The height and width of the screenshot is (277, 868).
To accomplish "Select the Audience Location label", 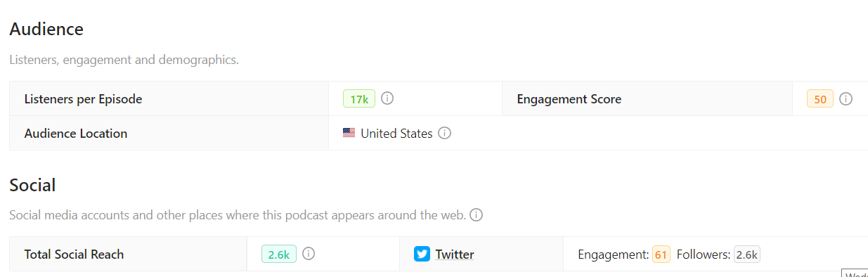I will [76, 134].
